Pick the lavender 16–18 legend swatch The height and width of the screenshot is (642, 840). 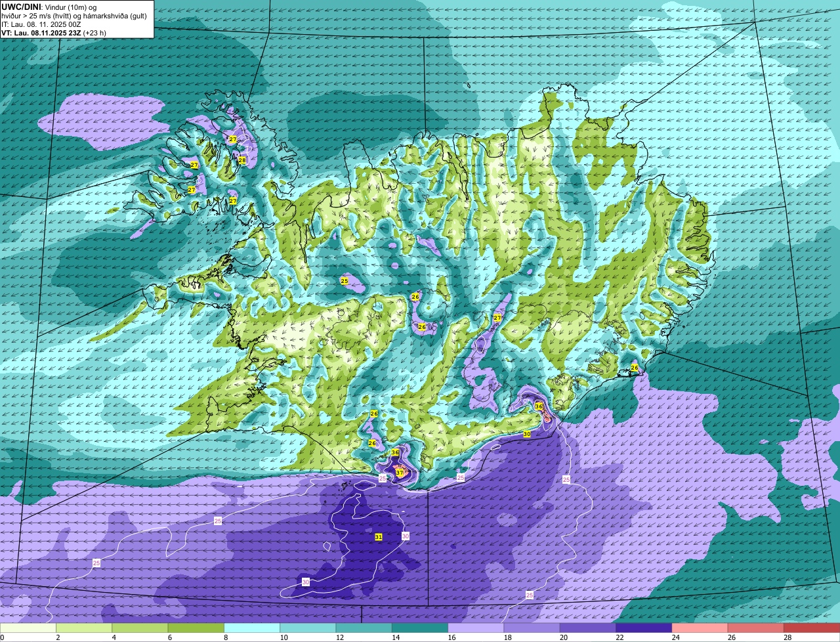point(476,628)
